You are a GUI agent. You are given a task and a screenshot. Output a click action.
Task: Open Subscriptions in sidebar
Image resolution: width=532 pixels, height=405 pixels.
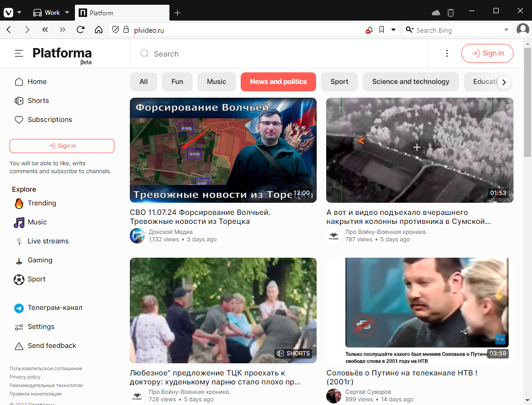43,120
